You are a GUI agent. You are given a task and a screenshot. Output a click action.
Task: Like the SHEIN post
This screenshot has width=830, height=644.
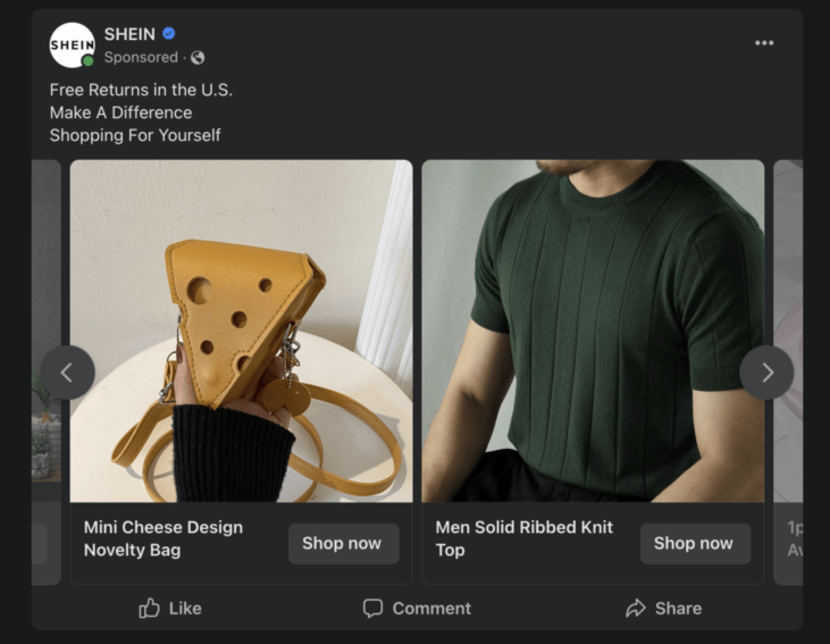[x=170, y=608]
